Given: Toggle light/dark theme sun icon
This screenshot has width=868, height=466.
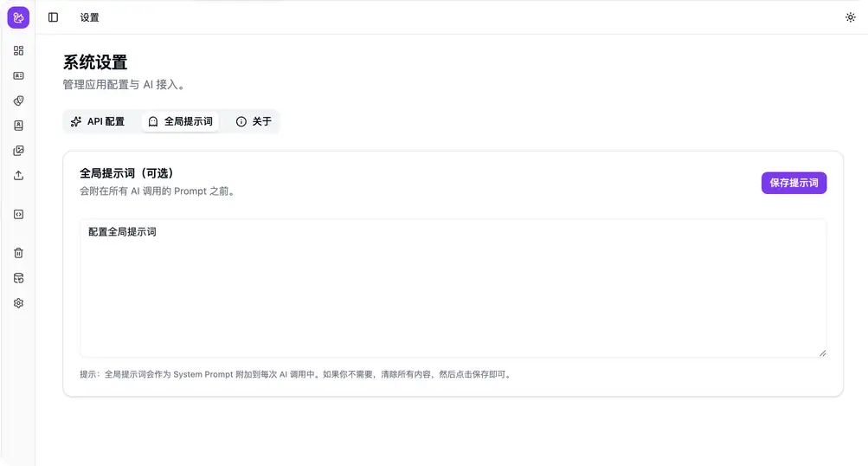Looking at the screenshot, I should [x=851, y=17].
